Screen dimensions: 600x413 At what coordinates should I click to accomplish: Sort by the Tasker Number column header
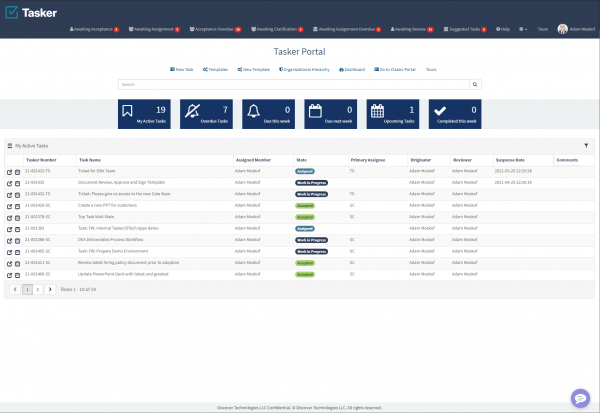[x=41, y=160]
